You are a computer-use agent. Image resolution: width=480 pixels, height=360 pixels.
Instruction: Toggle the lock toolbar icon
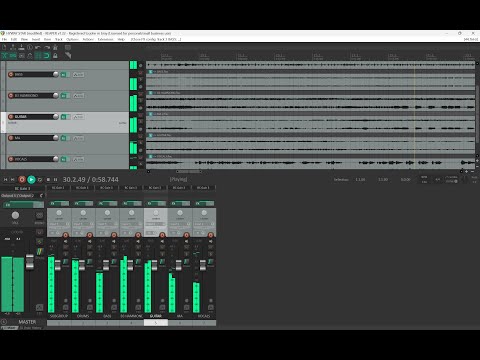(55, 56)
